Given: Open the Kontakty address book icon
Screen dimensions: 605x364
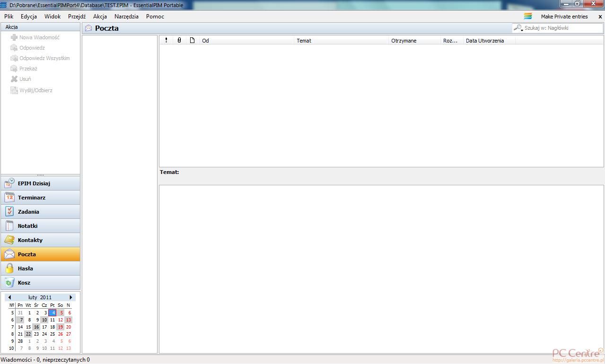Looking at the screenshot, I should click(x=9, y=240).
